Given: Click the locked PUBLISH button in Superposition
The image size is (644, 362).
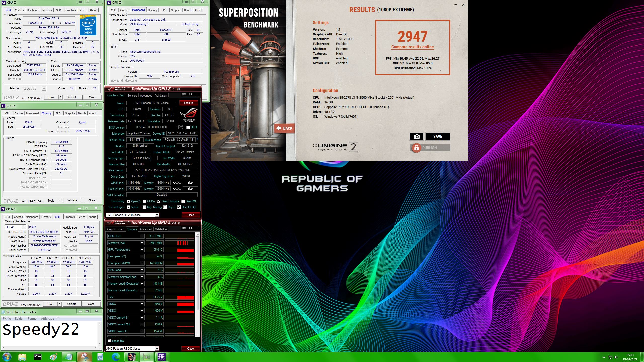Looking at the screenshot, I should tap(430, 148).
